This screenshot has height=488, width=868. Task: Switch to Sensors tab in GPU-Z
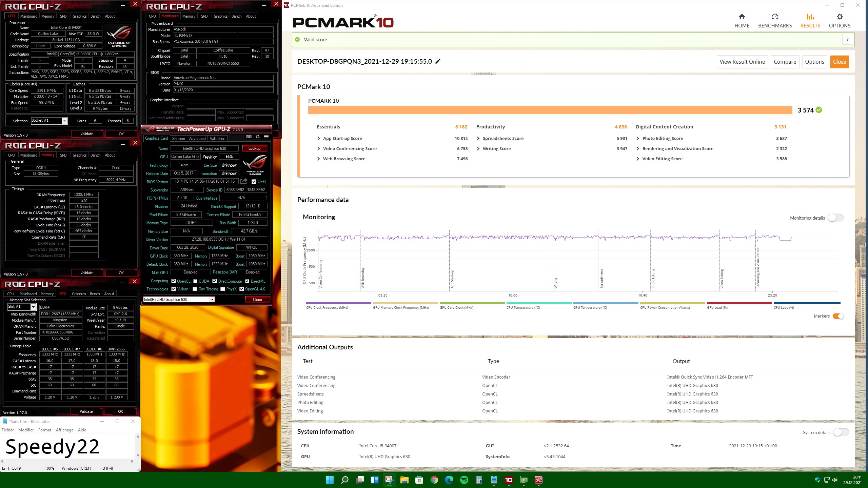(x=178, y=139)
